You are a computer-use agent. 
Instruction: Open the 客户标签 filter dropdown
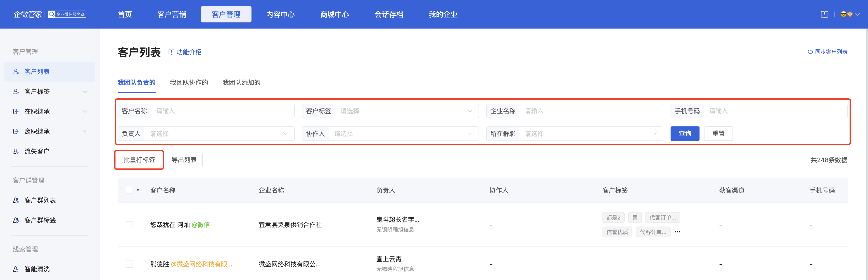pos(390,111)
